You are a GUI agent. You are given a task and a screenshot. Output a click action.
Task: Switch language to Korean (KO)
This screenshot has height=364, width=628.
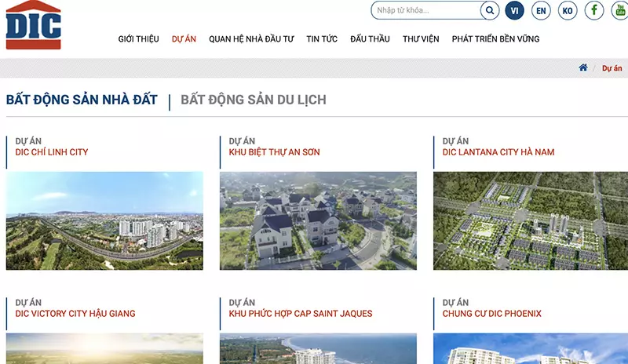click(x=568, y=10)
